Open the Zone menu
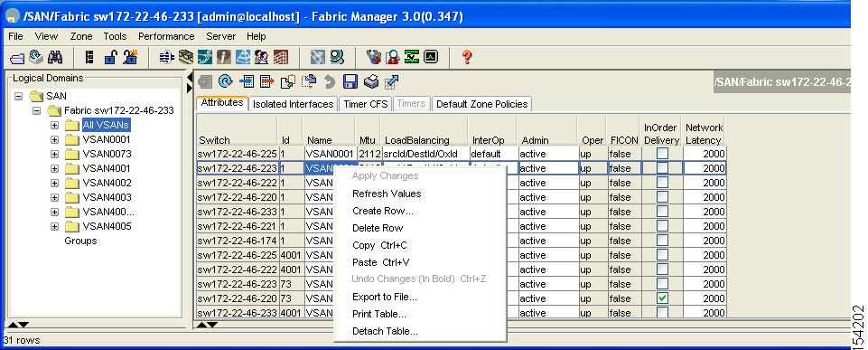 point(81,36)
